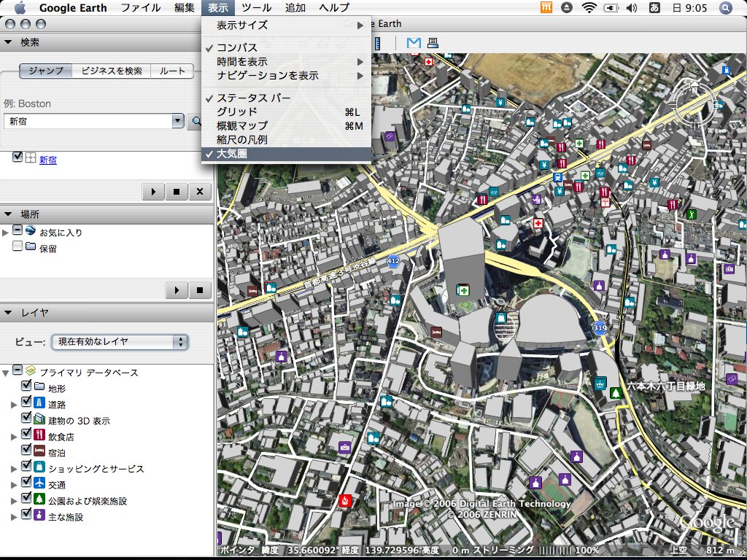The height and width of the screenshot is (560, 747).
Task: Click the play button in the search panel
Action: (153, 192)
